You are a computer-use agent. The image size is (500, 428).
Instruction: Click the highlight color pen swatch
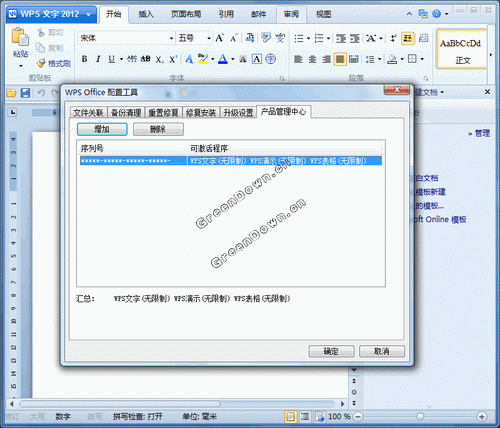click(x=203, y=59)
